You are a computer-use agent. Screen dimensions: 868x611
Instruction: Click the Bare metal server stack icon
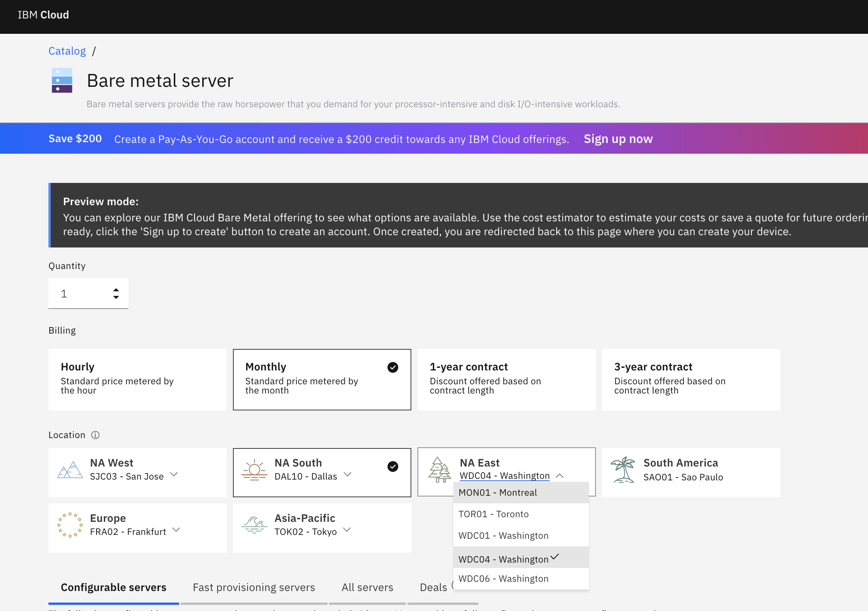(62, 80)
